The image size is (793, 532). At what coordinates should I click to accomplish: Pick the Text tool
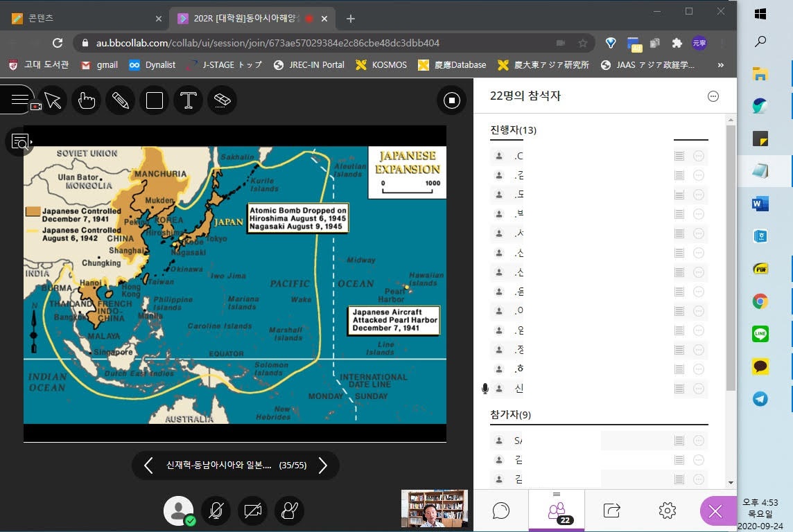[x=188, y=100]
